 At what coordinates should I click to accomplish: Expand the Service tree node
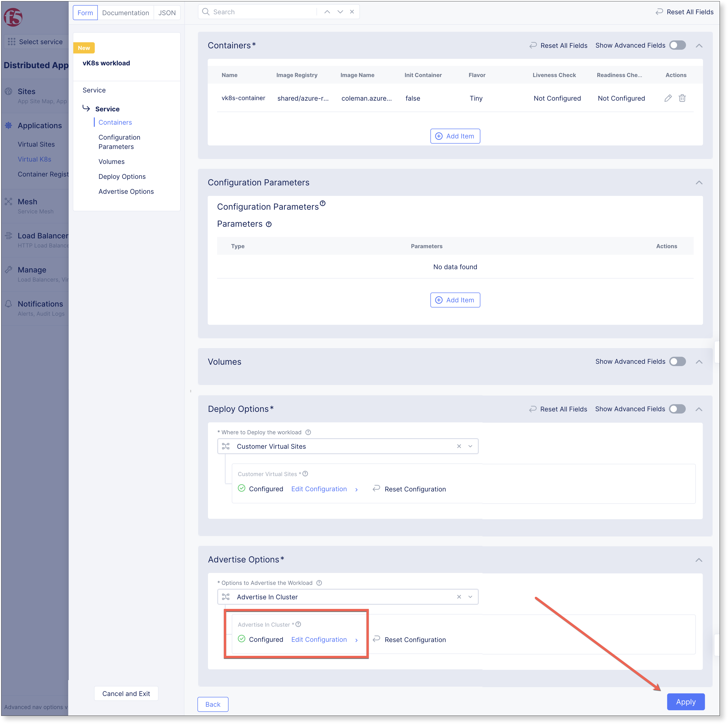(86, 109)
